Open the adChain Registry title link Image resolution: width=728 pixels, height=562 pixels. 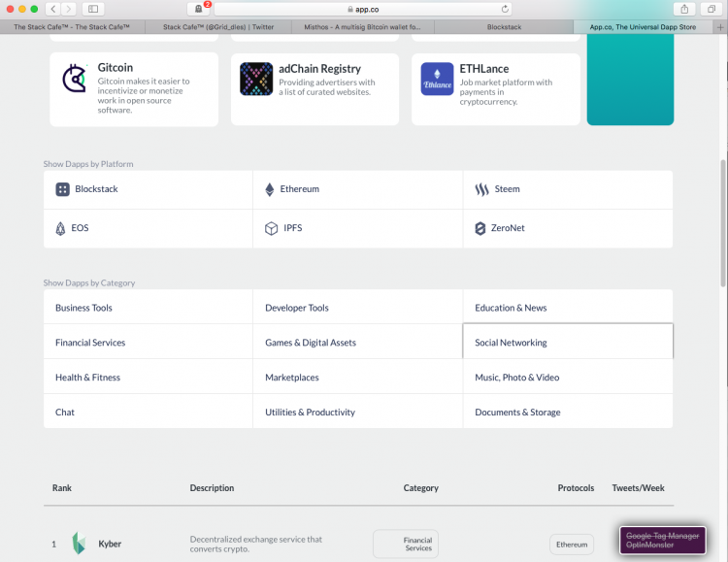[x=319, y=69]
